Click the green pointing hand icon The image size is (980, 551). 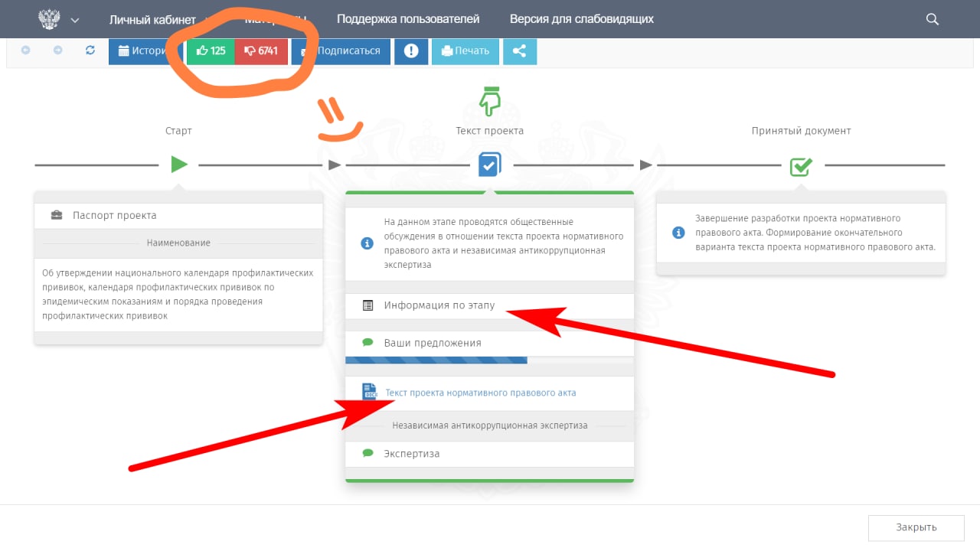click(489, 101)
